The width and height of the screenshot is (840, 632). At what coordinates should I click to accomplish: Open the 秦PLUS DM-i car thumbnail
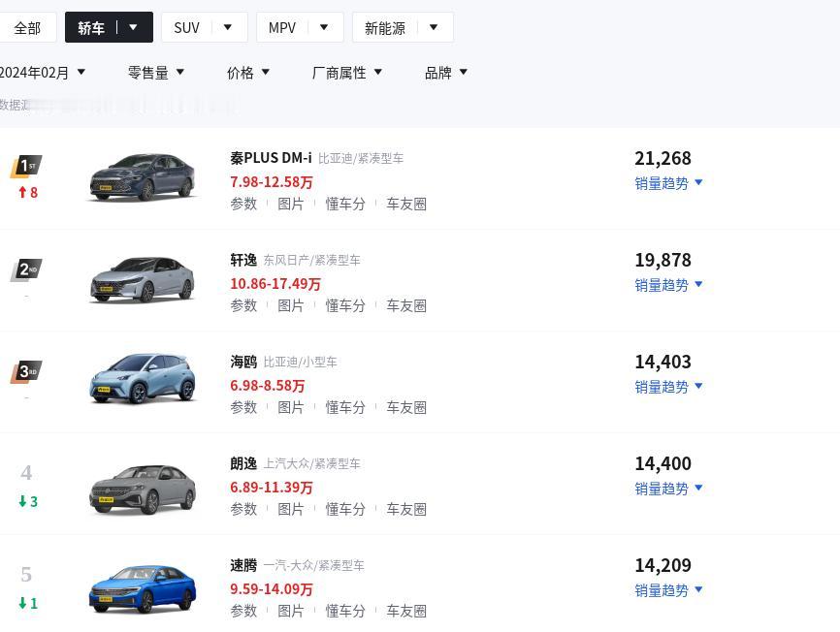pos(142,177)
